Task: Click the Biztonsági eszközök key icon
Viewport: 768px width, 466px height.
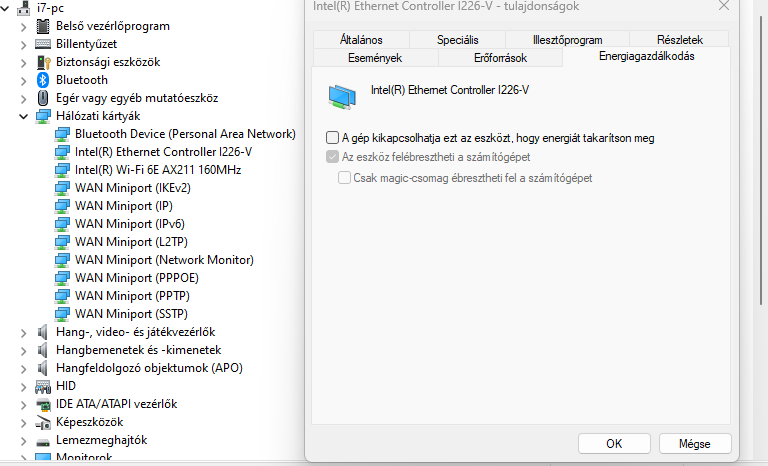Action: point(44,62)
